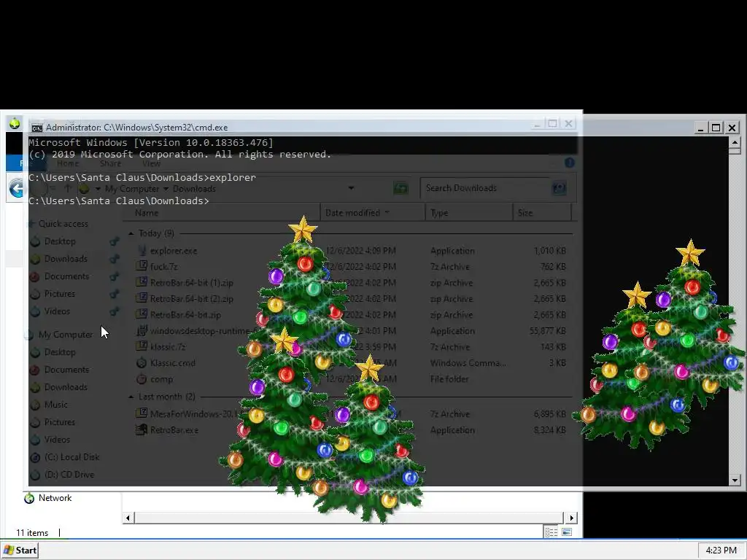The height and width of the screenshot is (560, 747).
Task: Click the pin icon next to Quick access Desktop
Action: [x=114, y=241]
